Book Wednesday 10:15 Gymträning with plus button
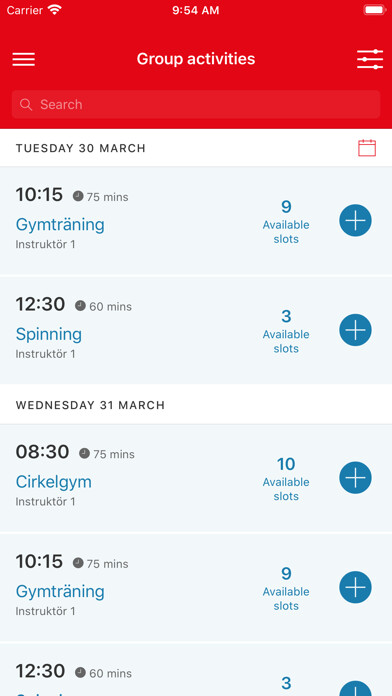This screenshot has width=392, height=696. pyautogui.click(x=355, y=587)
